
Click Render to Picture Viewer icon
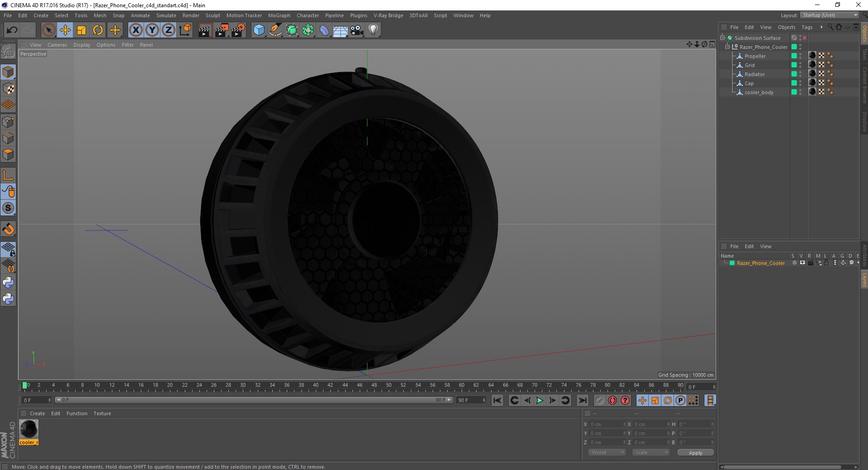[222, 30]
